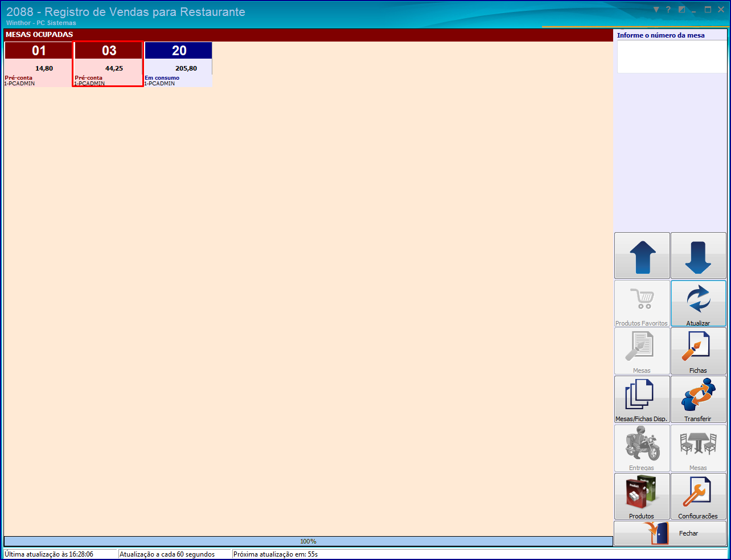Click the window's maximize button
The width and height of the screenshot is (731, 560).
click(708, 10)
